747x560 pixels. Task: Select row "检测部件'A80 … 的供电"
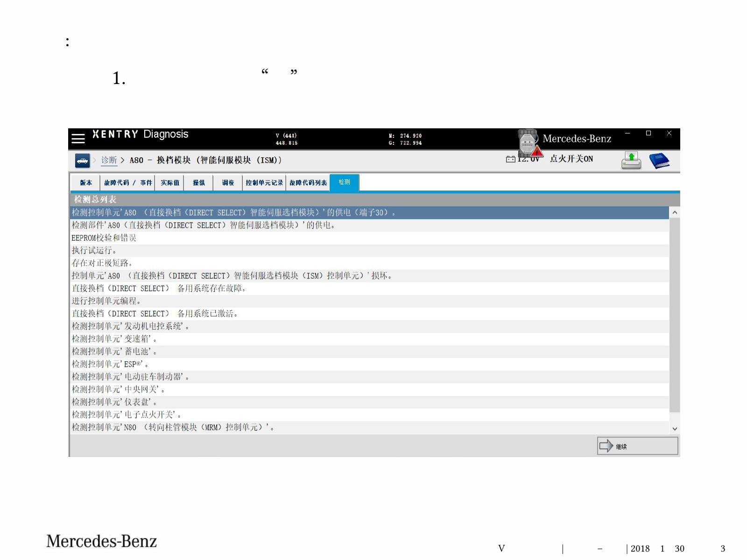click(x=369, y=225)
